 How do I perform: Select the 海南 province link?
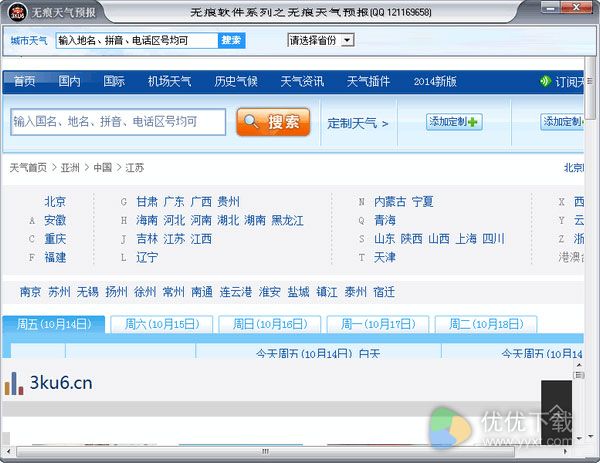tap(147, 220)
